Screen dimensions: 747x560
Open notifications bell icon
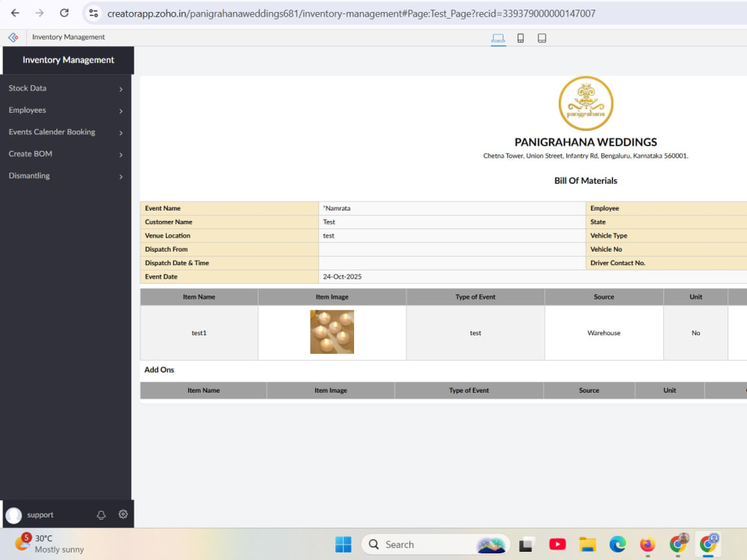101,514
